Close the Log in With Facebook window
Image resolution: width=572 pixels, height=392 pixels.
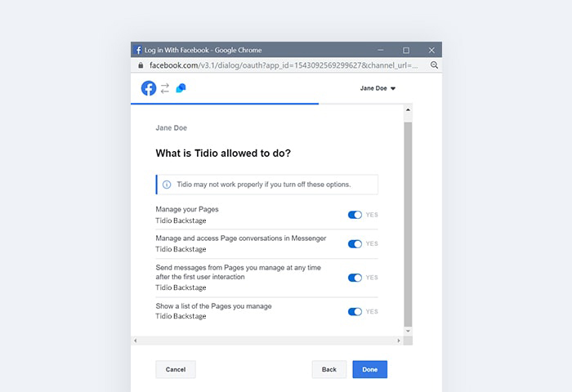(431, 50)
